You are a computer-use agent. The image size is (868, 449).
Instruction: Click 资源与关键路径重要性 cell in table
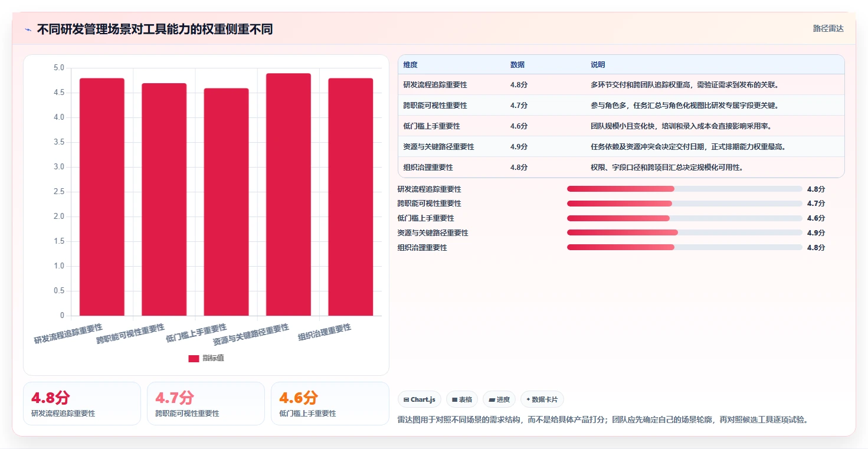click(439, 147)
